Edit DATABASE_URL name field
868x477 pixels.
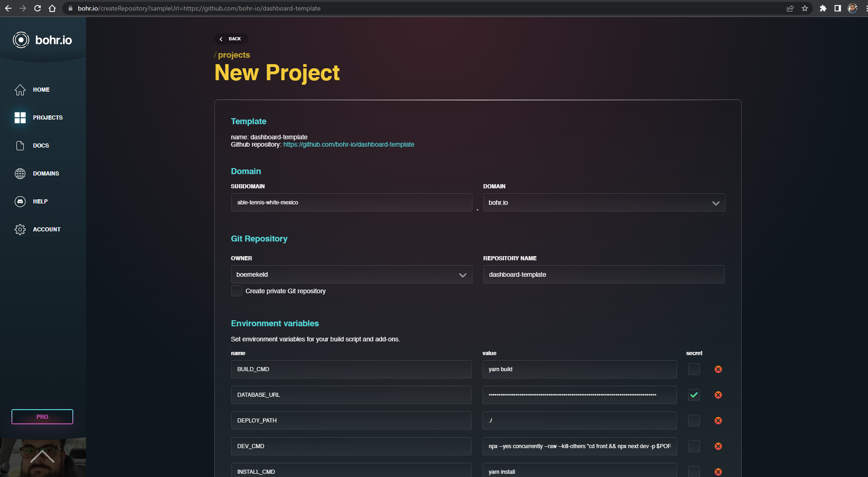(351, 395)
